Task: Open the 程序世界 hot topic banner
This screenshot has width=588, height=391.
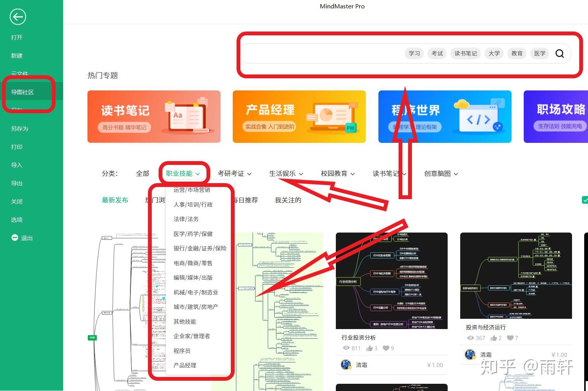Action: click(x=445, y=117)
